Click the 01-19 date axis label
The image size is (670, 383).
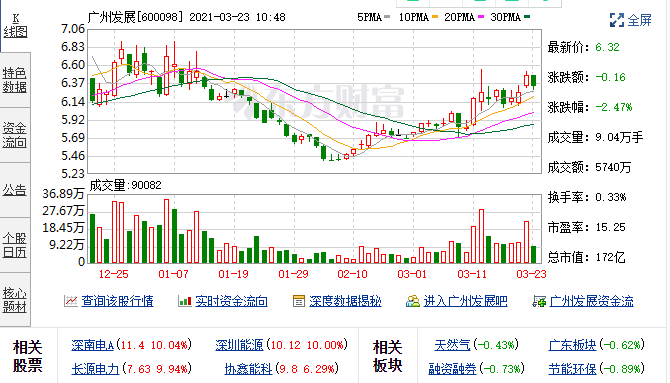click(233, 274)
